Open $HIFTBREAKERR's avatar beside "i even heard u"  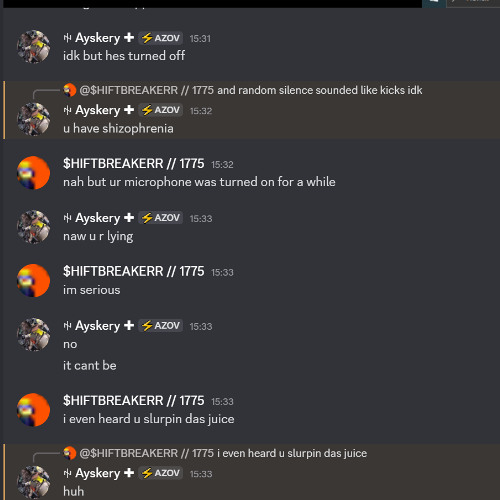pos(33,410)
